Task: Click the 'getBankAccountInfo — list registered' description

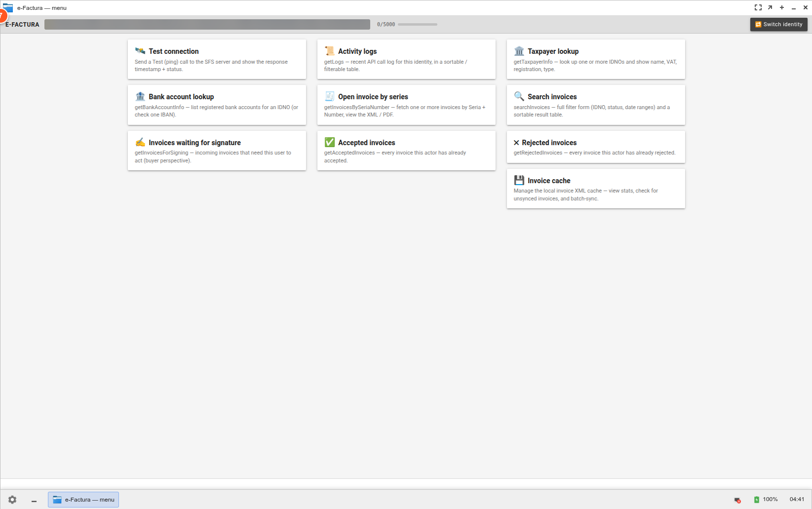Action: (216, 111)
